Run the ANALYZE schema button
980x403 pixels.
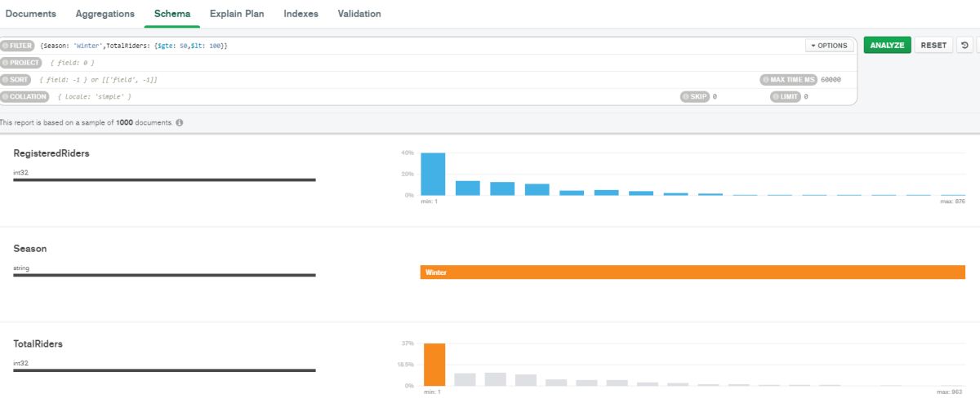(x=887, y=46)
